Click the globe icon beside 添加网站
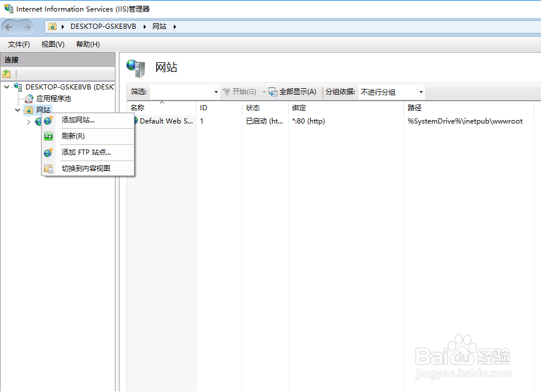 pos(48,120)
